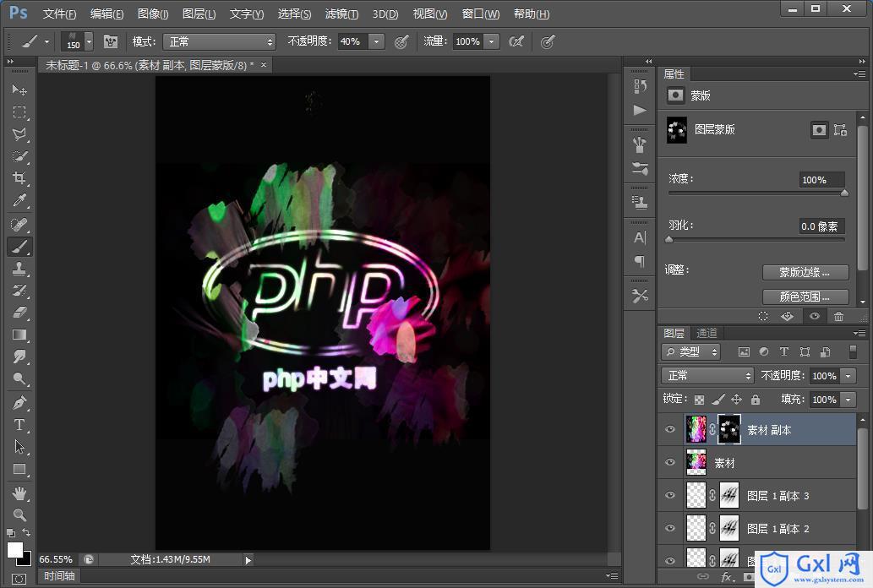Hide the 素材 副本 layer
Viewport: 873px width, 588px height.
point(670,429)
